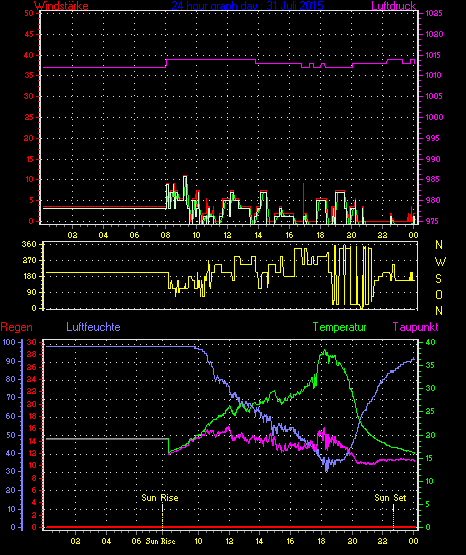Click the Windstärke label
Image resolution: width=466 pixels, height=555 pixels.
(x=61, y=6)
